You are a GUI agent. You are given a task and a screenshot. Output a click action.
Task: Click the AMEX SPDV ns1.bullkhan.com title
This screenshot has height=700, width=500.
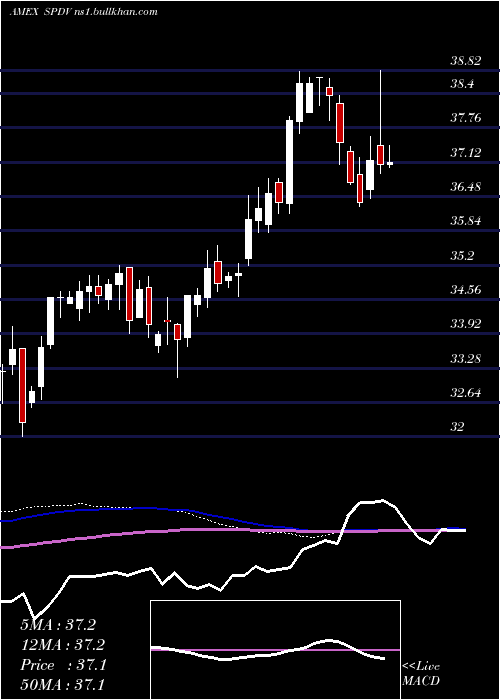pos(83,12)
